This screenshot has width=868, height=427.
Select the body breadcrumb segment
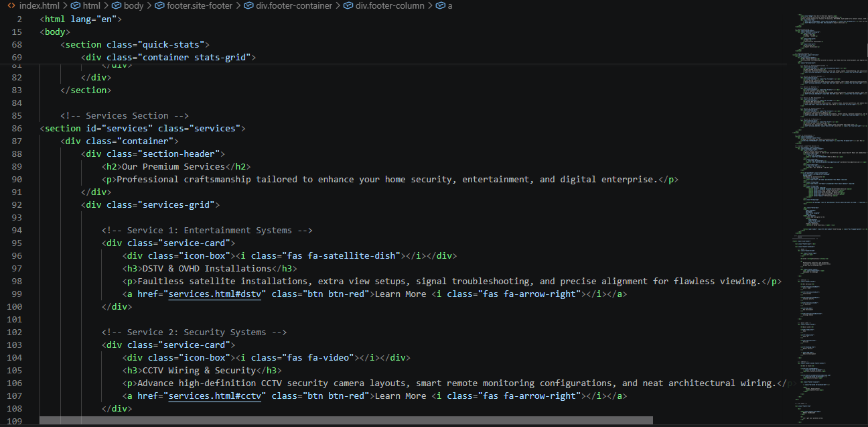(127, 5)
